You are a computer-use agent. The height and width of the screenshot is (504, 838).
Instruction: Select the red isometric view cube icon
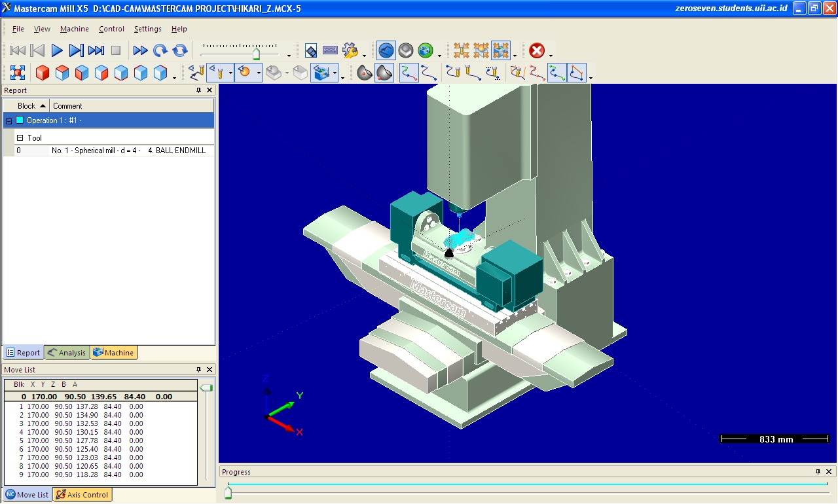43,73
